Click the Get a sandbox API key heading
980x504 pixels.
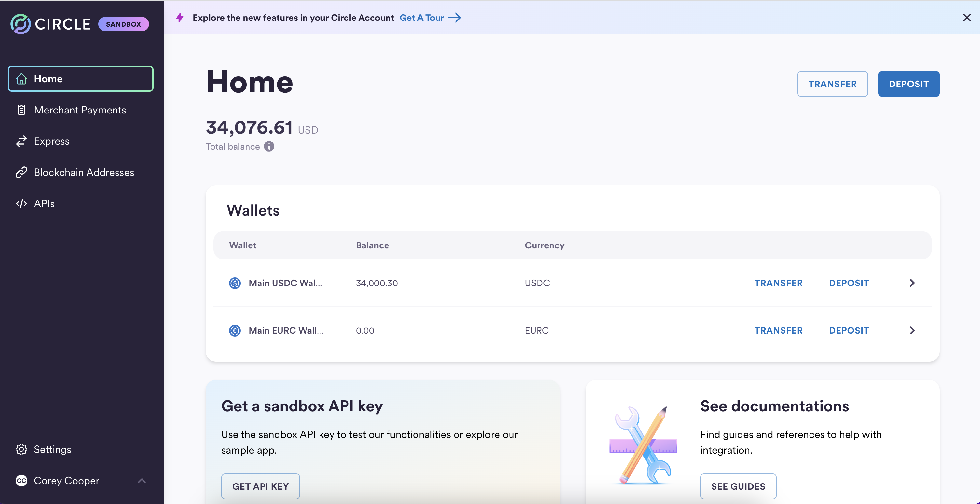pos(302,406)
